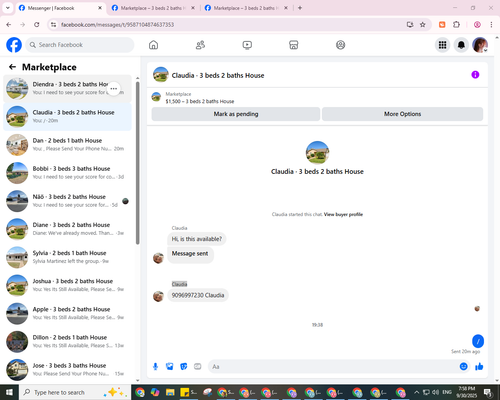Image resolution: width=500 pixels, height=400 pixels.
Task: Attach a photo using the image icon
Action: point(170,367)
